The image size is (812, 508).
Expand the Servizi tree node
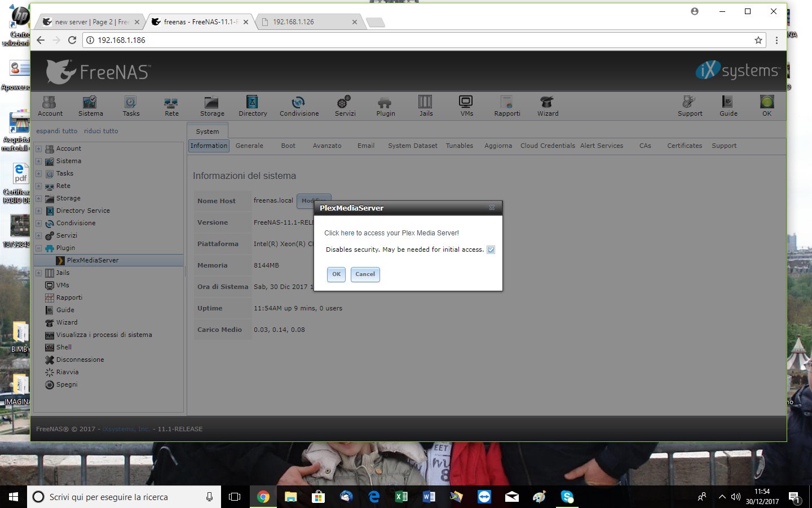click(x=38, y=236)
